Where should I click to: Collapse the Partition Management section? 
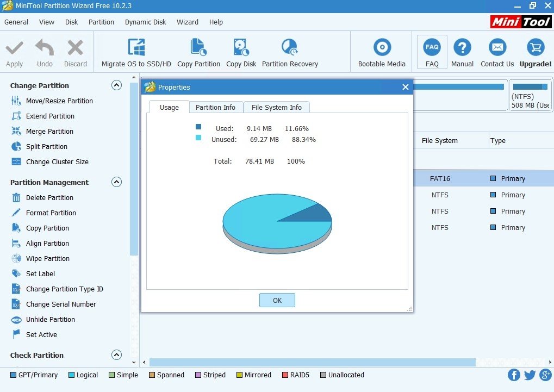[x=116, y=182]
